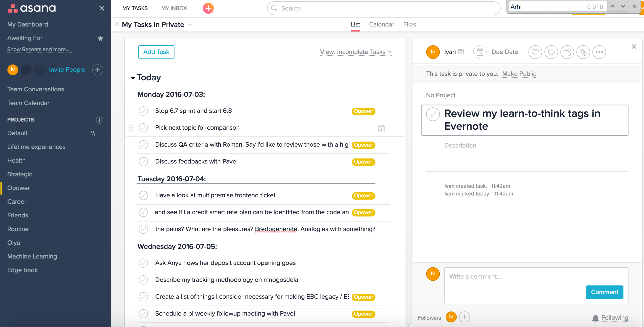Collapse the Today section

pyautogui.click(x=133, y=78)
